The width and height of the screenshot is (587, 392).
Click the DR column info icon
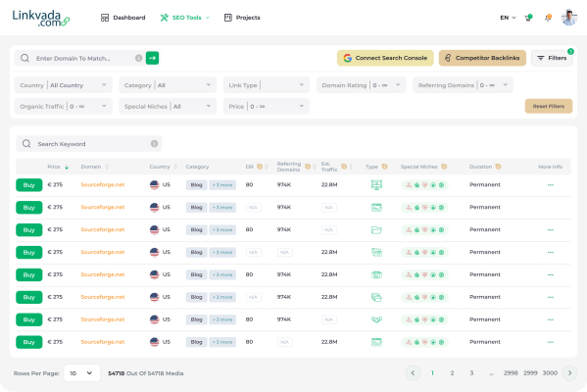(260, 167)
